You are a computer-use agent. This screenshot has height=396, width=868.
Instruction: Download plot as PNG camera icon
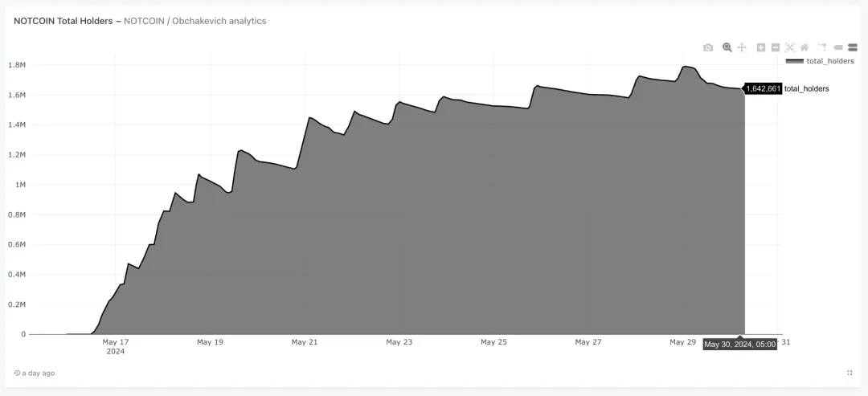(x=708, y=47)
